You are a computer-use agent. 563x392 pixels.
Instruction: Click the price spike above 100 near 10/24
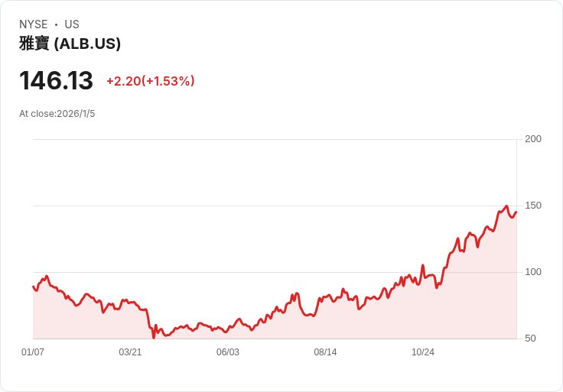[422, 265]
